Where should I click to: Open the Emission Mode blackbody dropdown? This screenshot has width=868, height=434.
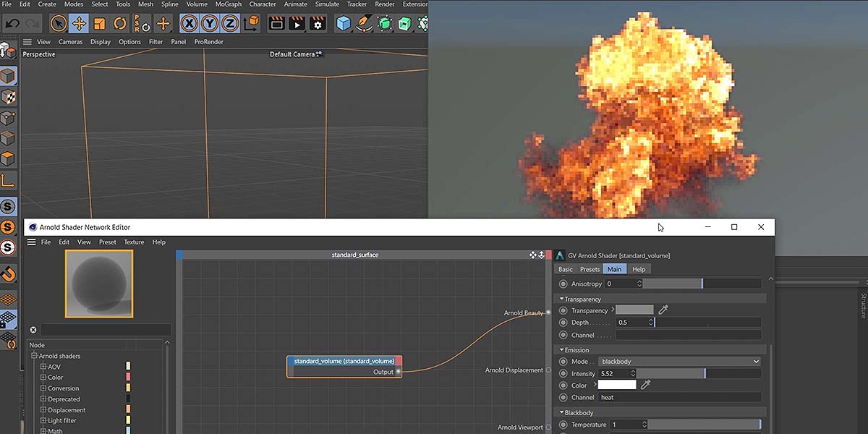[679, 361]
